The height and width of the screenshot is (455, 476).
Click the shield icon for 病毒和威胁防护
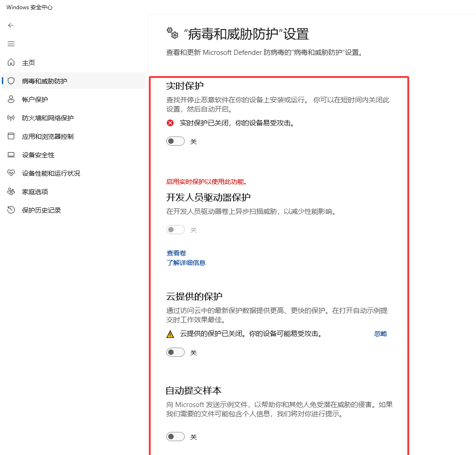click(x=11, y=81)
